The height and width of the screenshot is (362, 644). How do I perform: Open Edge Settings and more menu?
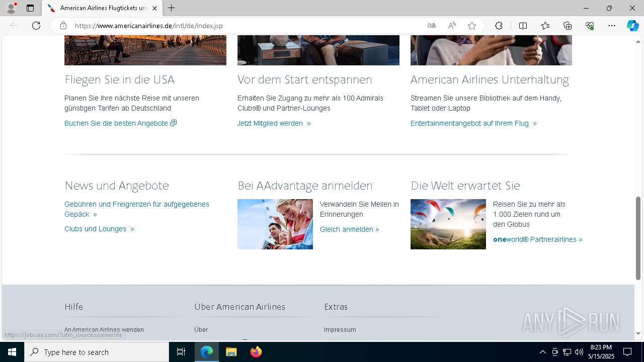coord(612,26)
